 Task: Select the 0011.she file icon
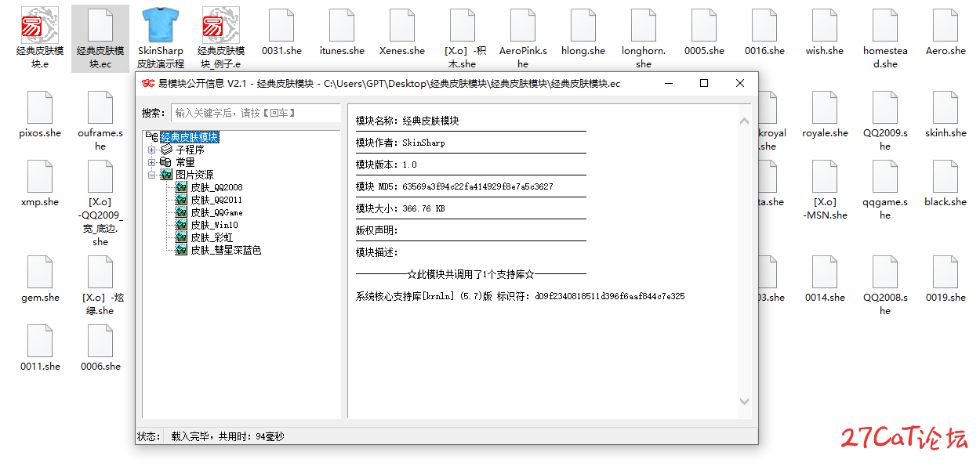(x=40, y=342)
